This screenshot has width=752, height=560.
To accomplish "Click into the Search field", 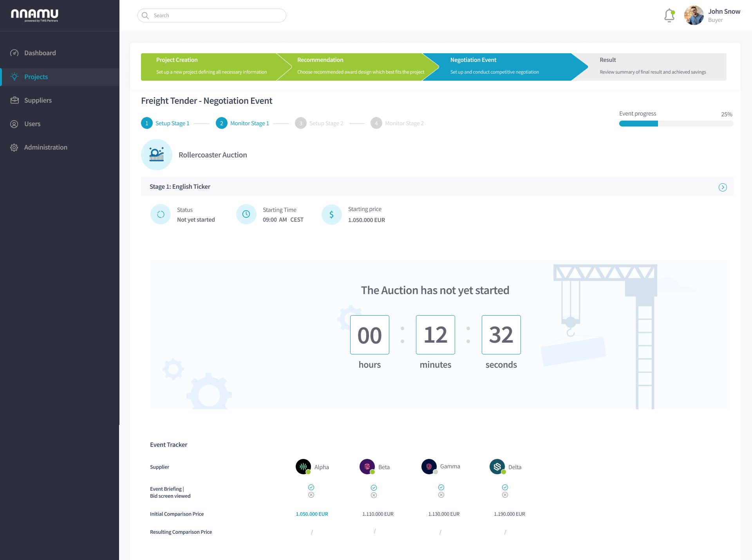I will [x=212, y=16].
